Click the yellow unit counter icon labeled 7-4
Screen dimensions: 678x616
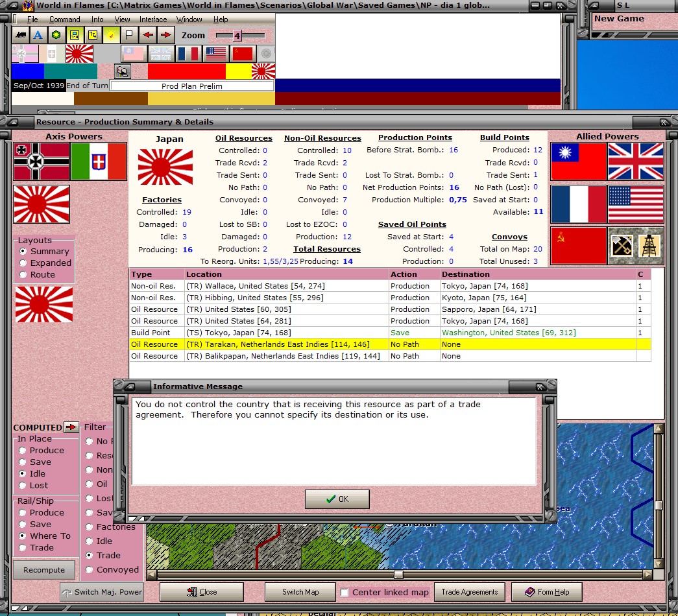pyautogui.click(x=75, y=35)
